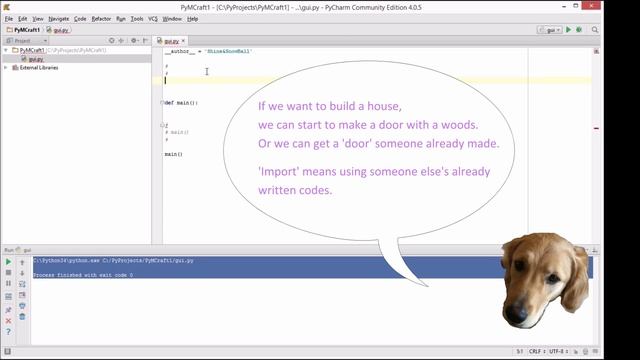
Task: Open the View menu
Action: coord(38,19)
